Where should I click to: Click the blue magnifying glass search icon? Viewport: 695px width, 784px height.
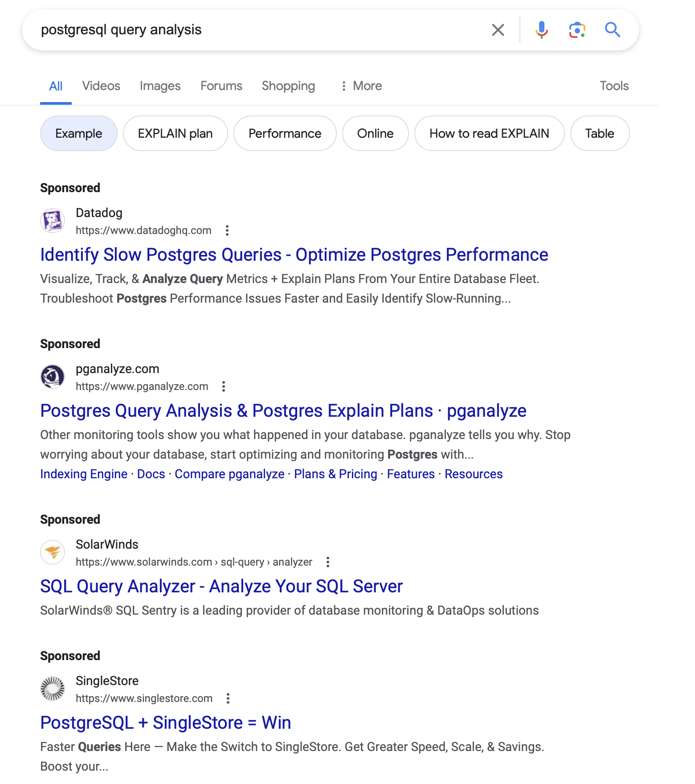click(613, 30)
